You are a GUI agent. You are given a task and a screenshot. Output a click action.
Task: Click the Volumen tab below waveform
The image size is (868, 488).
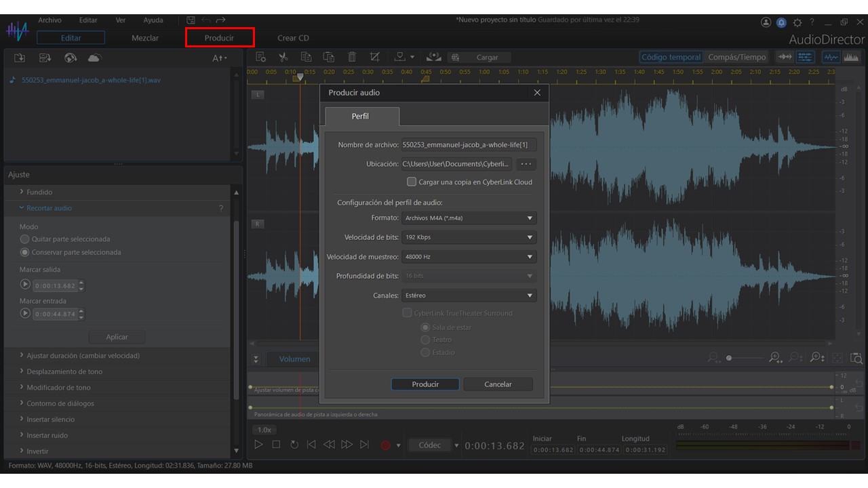(x=295, y=359)
